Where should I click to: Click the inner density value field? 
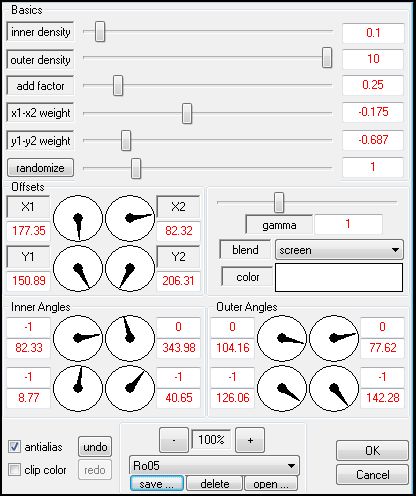(x=373, y=33)
